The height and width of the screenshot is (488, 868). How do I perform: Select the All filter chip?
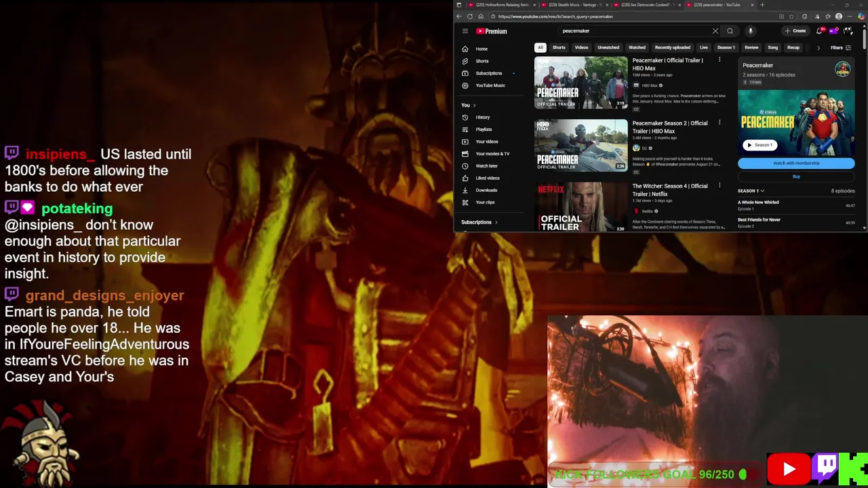pos(540,47)
